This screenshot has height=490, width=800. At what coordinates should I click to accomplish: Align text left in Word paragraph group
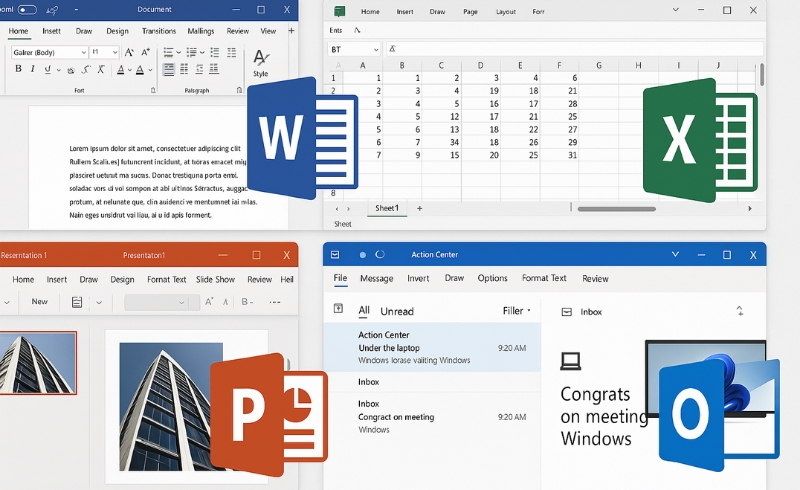[x=168, y=69]
